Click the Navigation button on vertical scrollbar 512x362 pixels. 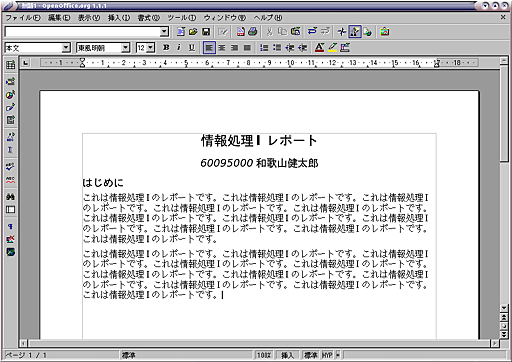coord(504,325)
